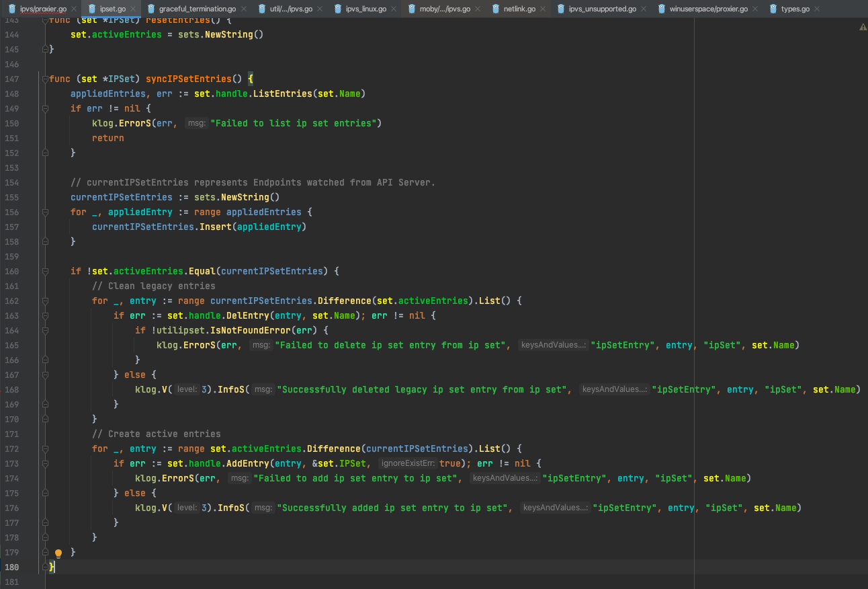Image resolution: width=868 pixels, height=589 pixels.
Task: Collapse the DelEntry if block at line 163
Action: tap(46, 315)
